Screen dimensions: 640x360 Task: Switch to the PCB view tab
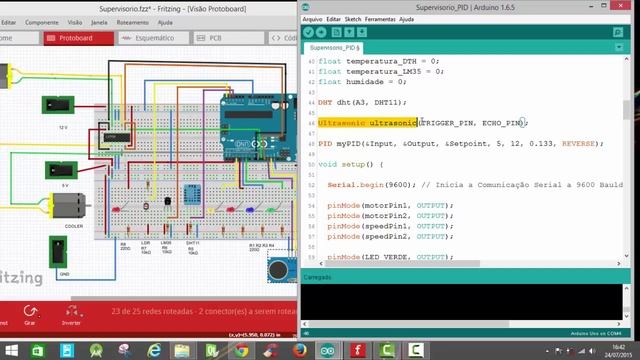tap(229, 38)
